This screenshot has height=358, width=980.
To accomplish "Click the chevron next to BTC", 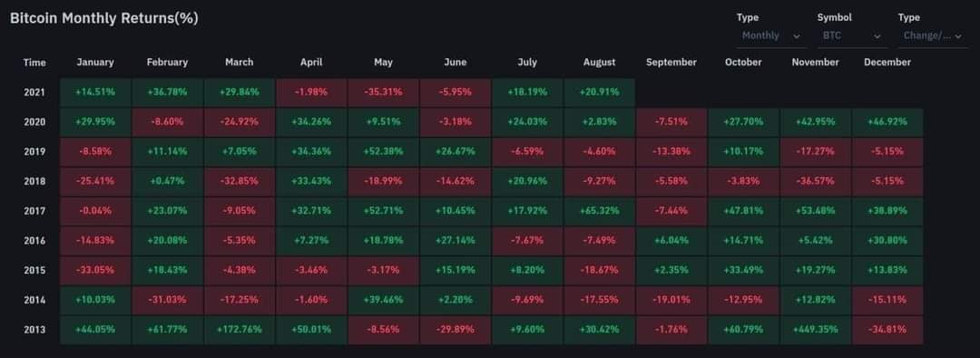I will point(877,37).
